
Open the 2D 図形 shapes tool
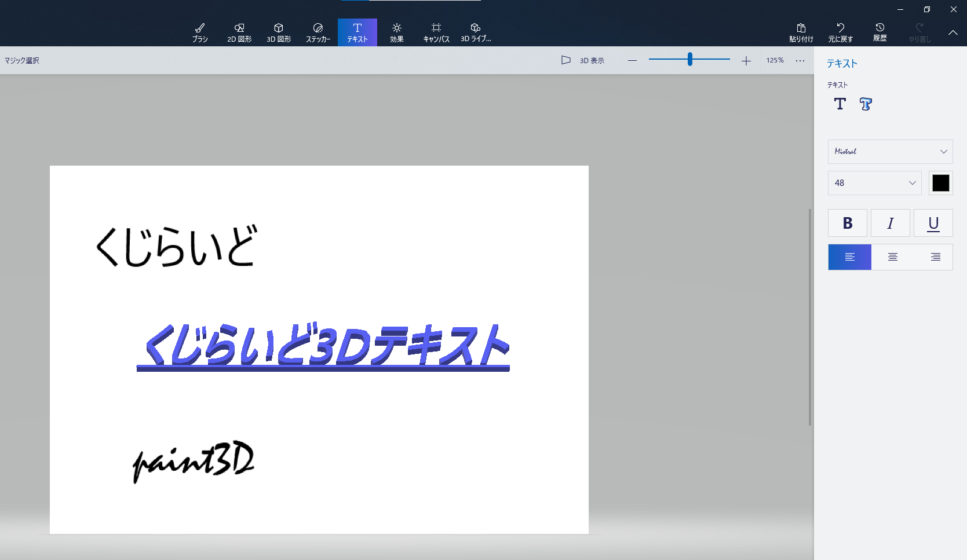pos(239,32)
